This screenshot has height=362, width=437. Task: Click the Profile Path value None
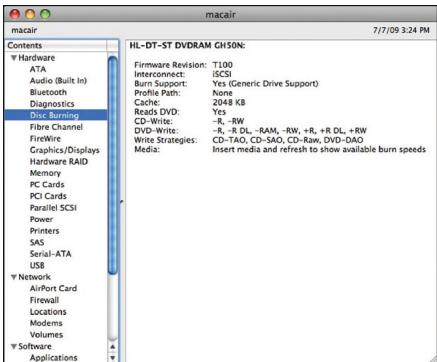[x=222, y=93]
